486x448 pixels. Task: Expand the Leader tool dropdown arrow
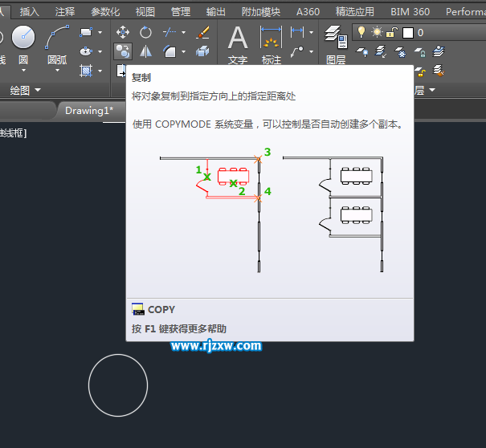point(311,51)
